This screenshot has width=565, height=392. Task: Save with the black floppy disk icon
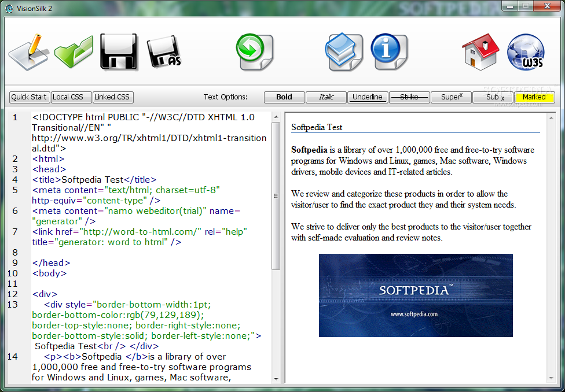pos(119,51)
